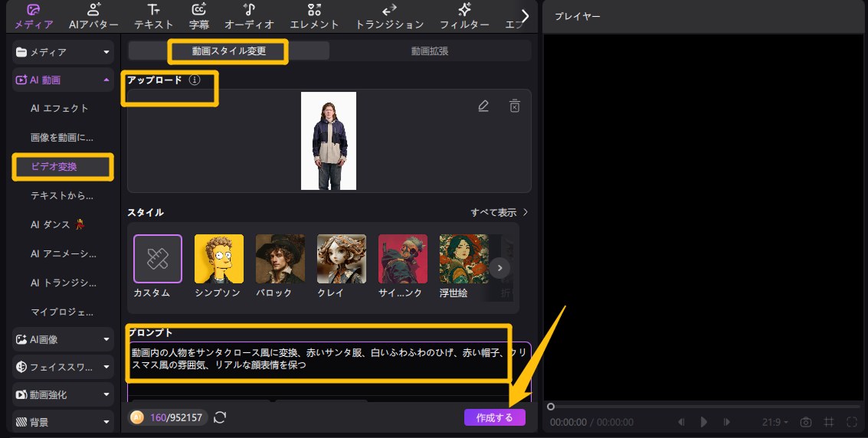
Task: Expand the AI画像 sidebar section
Action: [63, 339]
